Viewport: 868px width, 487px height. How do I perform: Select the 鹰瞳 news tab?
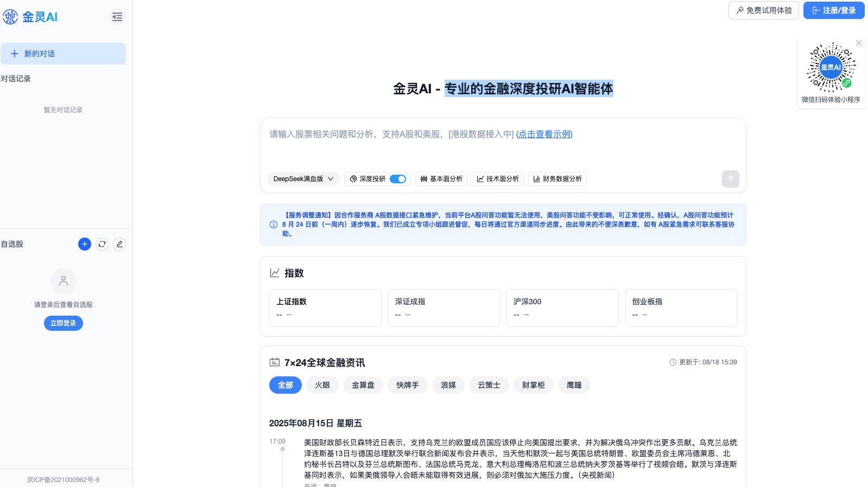[x=574, y=385]
